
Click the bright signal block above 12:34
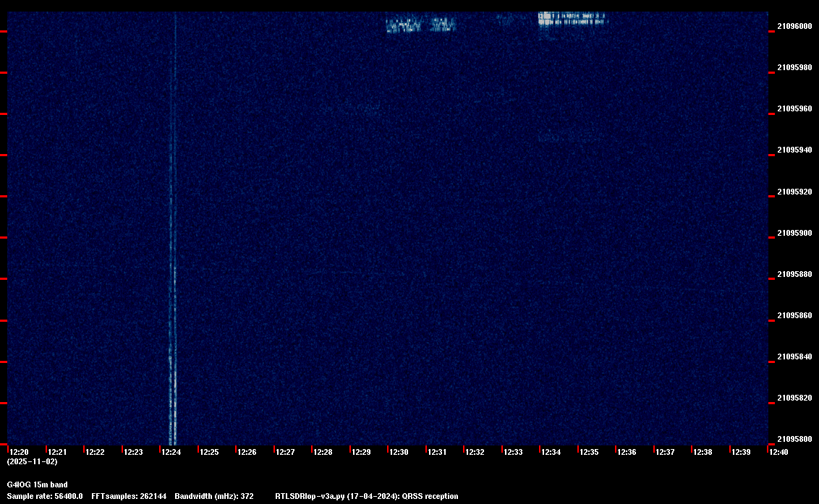[572, 20]
